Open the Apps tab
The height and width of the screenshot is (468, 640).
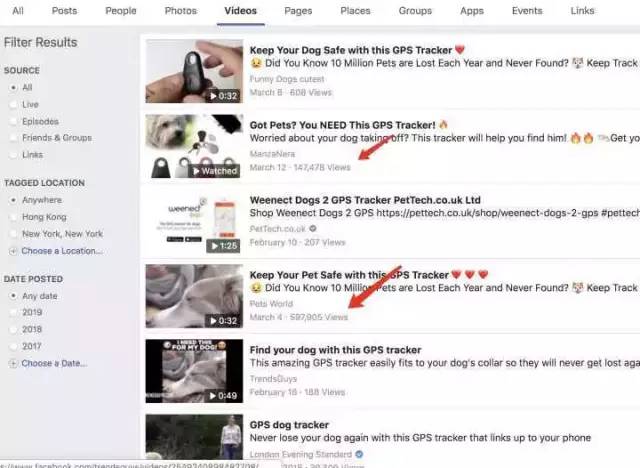(472, 11)
